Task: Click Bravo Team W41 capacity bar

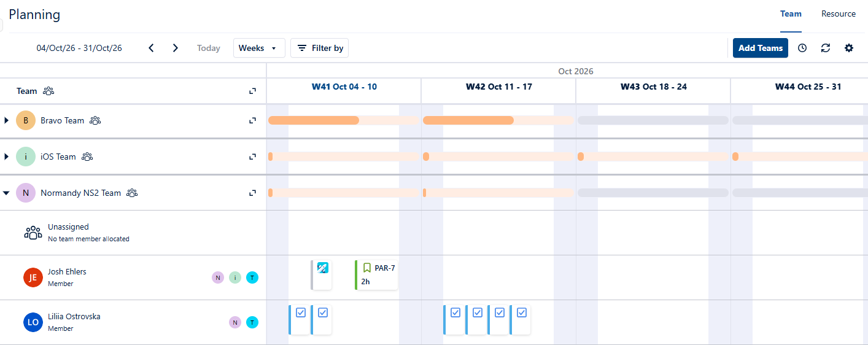Action: coord(344,120)
